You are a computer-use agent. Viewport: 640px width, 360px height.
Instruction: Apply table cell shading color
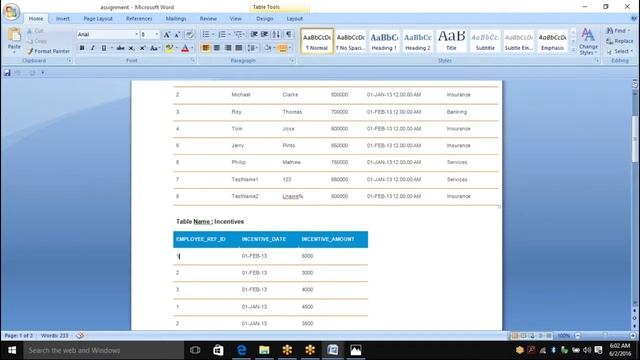coord(267,48)
